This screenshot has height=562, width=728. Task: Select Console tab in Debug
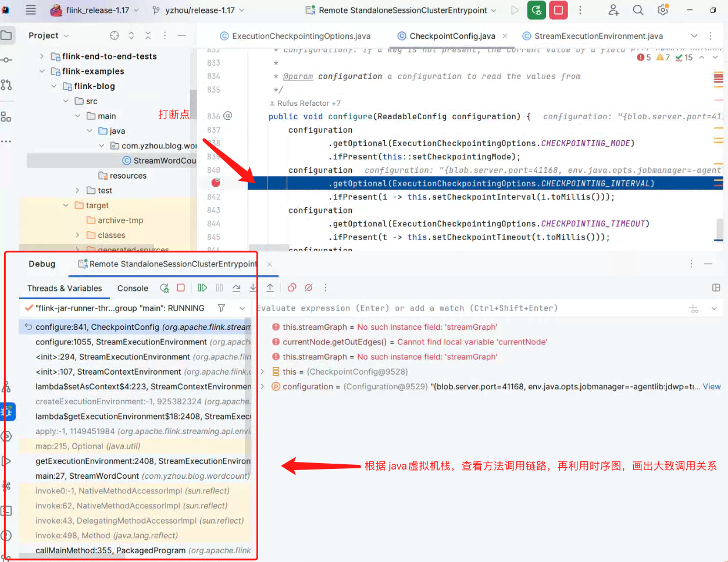pyautogui.click(x=133, y=288)
